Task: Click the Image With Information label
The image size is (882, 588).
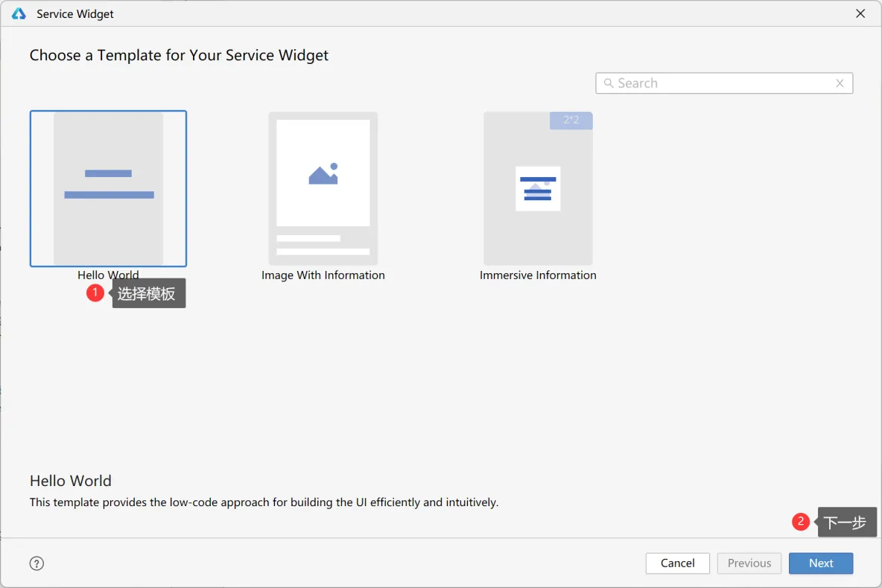Action: 323,275
